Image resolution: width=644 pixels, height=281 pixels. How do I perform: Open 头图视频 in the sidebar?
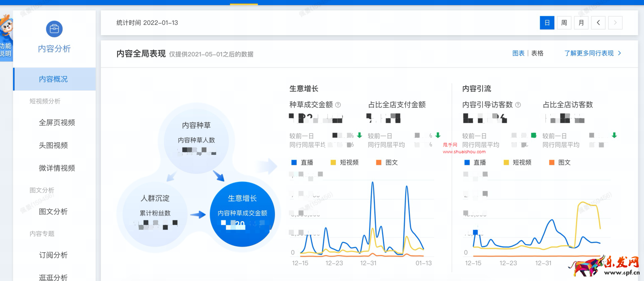tap(53, 145)
